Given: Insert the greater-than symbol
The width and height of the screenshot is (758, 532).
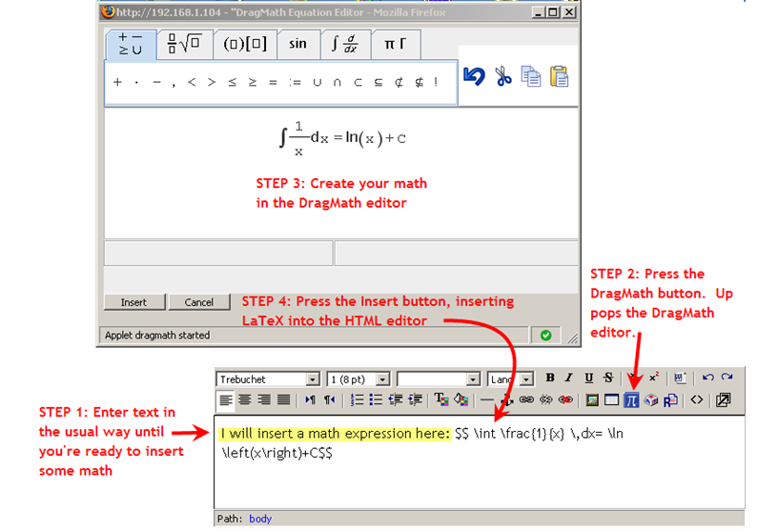Looking at the screenshot, I should coord(212,82).
